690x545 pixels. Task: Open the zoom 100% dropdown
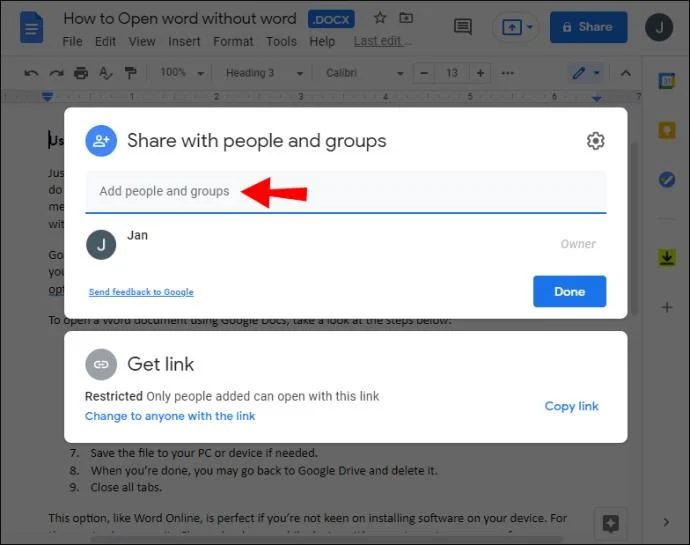pos(182,73)
